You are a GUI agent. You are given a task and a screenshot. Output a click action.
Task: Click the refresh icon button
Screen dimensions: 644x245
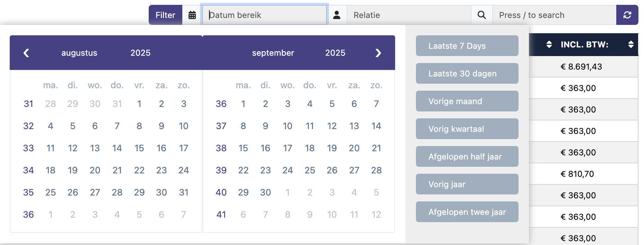(x=627, y=15)
